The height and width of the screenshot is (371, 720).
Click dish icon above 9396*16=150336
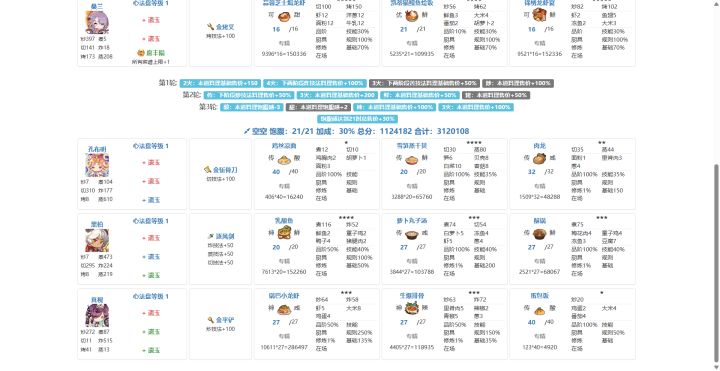click(x=284, y=17)
